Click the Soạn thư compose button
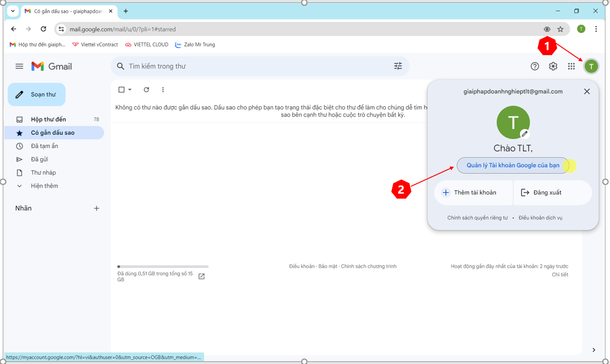 click(x=36, y=94)
